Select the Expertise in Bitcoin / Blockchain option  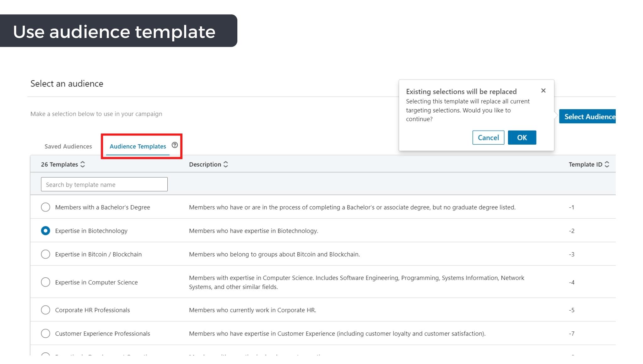(x=45, y=254)
